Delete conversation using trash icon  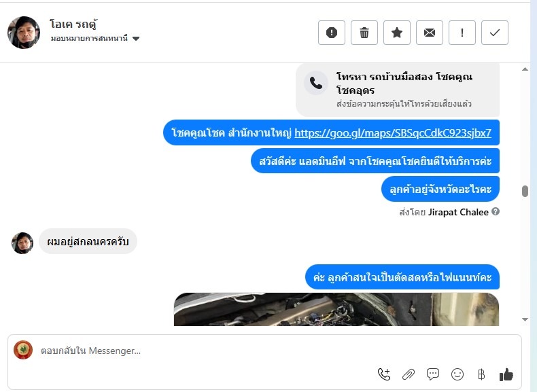364,33
